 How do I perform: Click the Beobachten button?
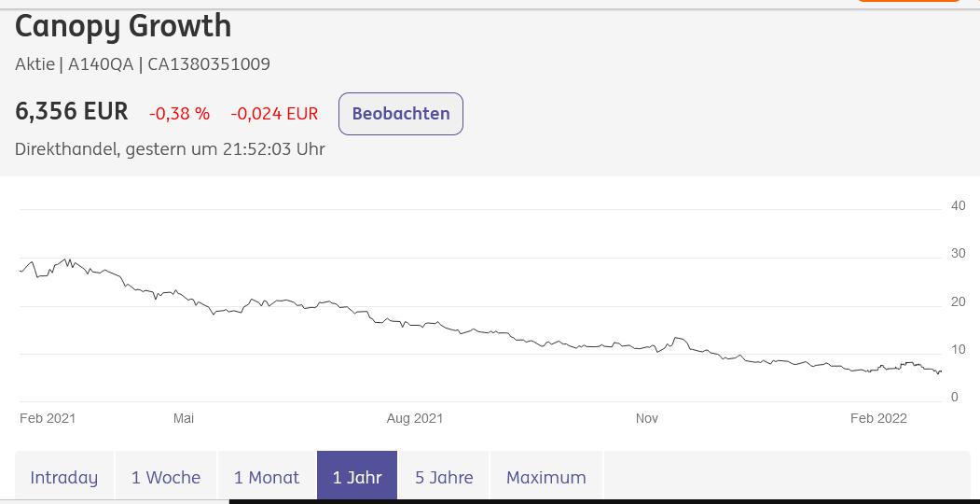tap(400, 114)
